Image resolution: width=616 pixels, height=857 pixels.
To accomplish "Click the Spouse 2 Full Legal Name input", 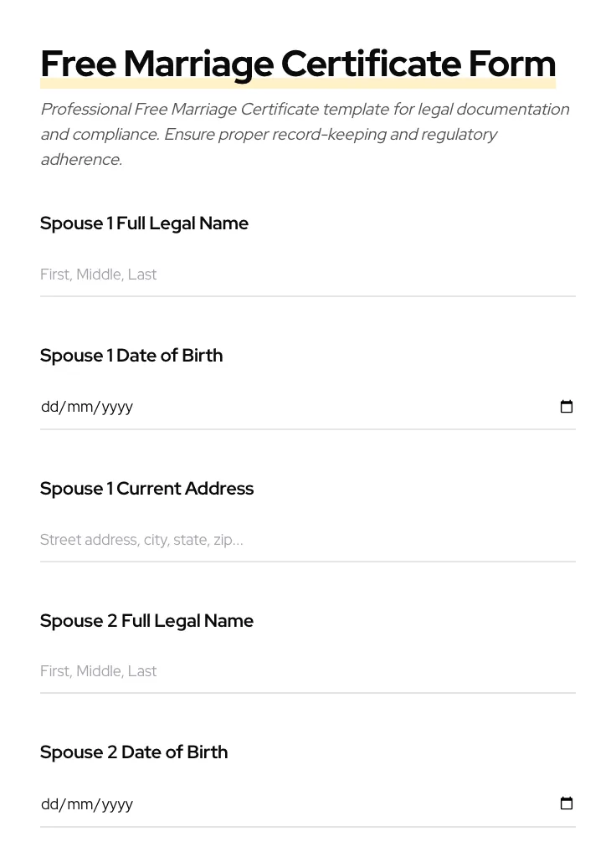I will 251,671.
